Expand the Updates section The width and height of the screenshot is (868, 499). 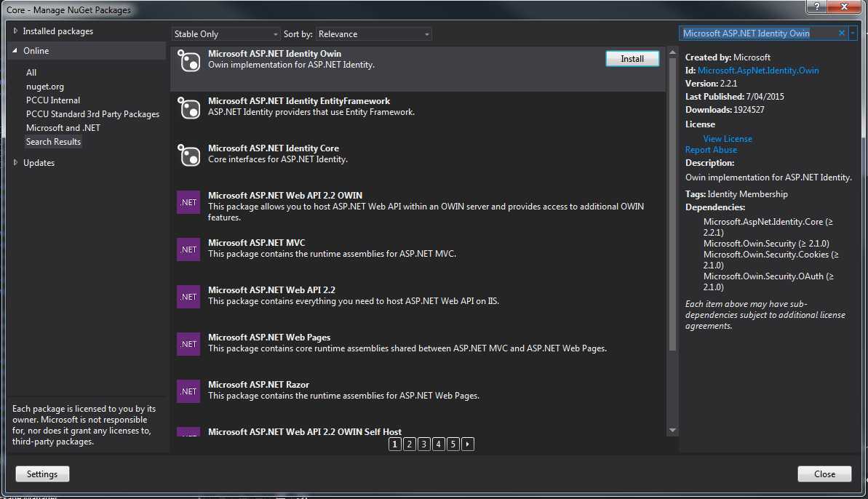(15, 163)
